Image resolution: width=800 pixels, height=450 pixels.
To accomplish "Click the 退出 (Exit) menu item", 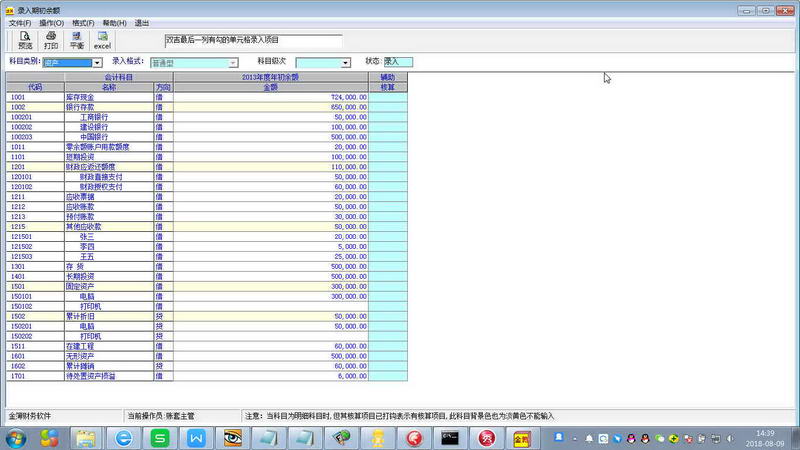I will pos(142,22).
